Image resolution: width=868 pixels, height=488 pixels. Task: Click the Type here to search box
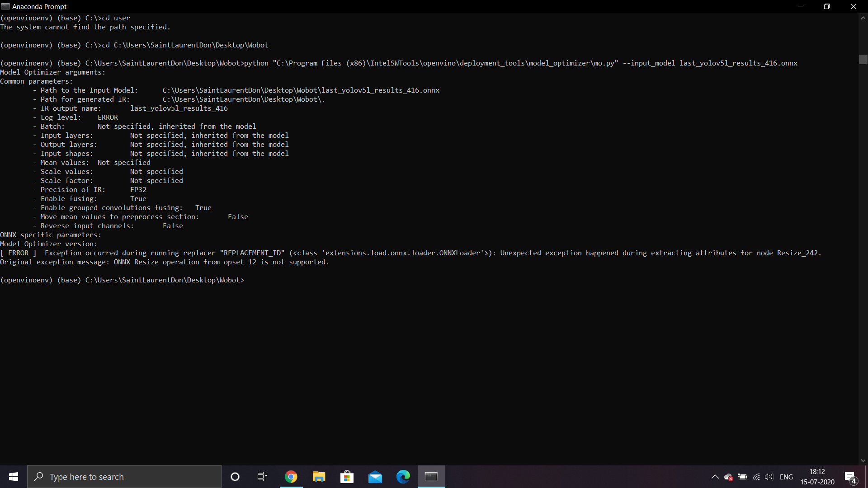click(124, 477)
